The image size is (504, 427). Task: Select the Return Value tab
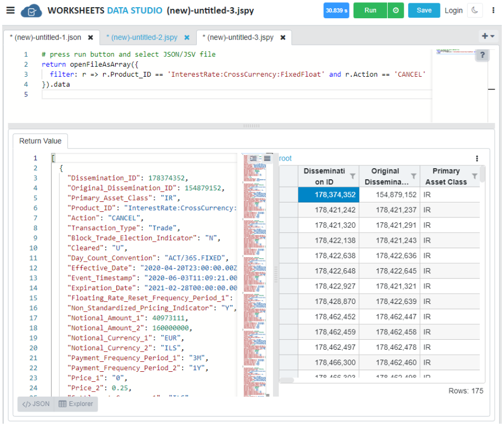coord(40,141)
